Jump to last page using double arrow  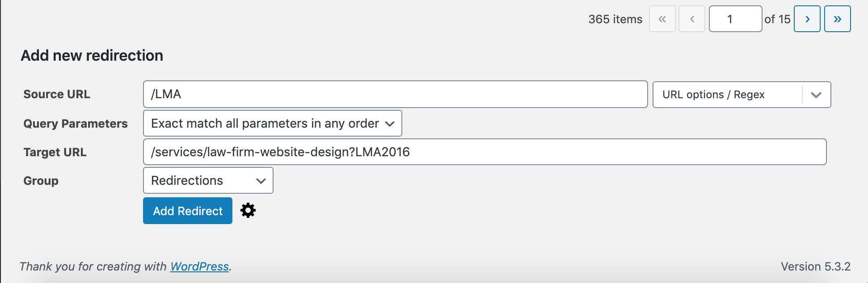pos(838,19)
